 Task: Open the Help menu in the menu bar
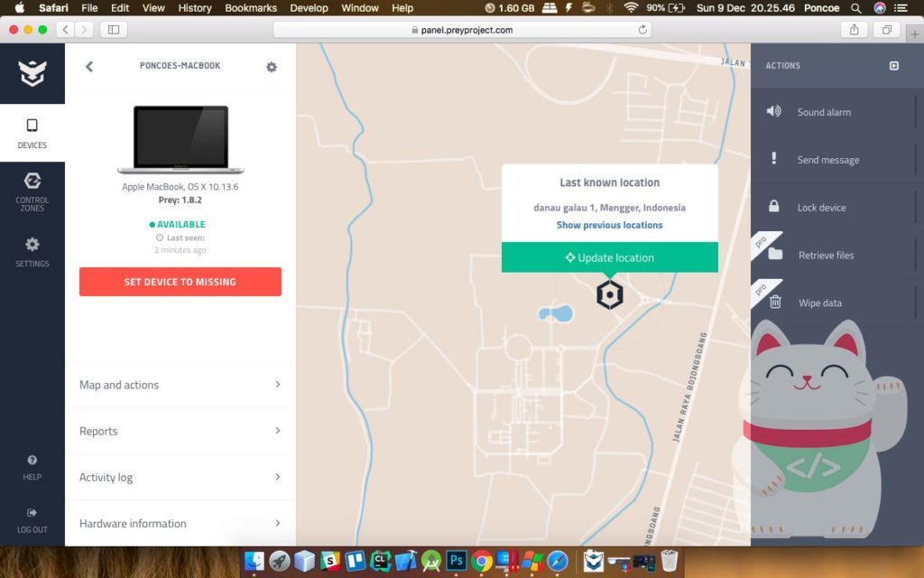pyautogui.click(x=402, y=8)
